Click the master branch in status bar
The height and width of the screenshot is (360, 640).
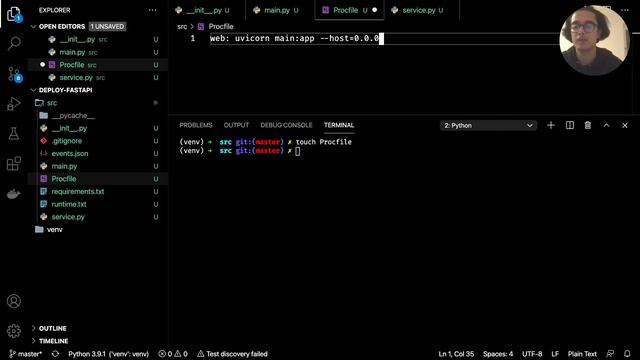tap(25, 354)
